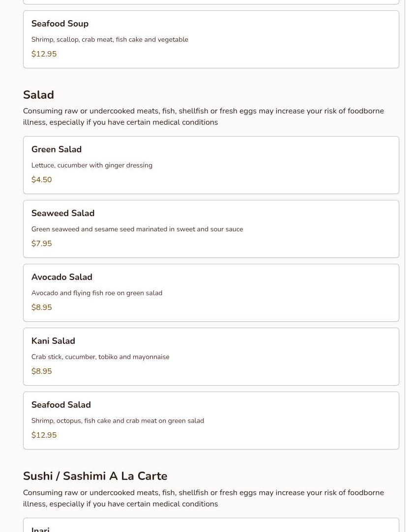Image resolution: width=415 pixels, height=532 pixels.
Task: Click the crab stick and tobiko description
Action: [100, 357]
